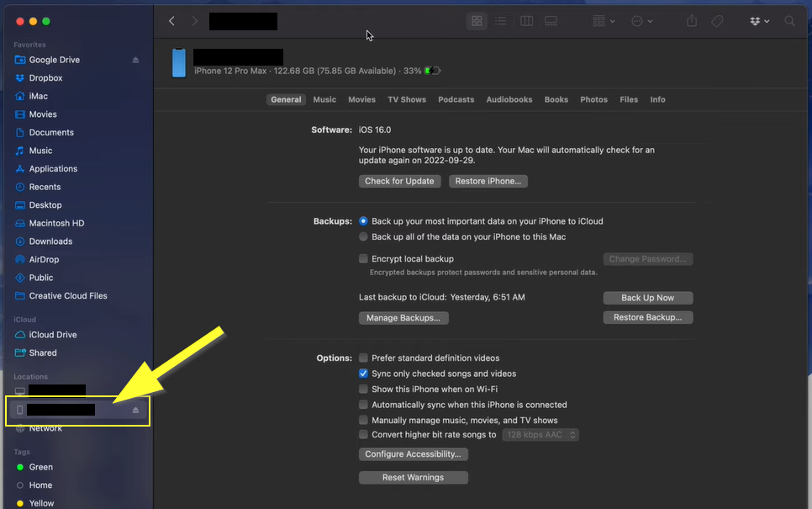Image resolution: width=812 pixels, height=509 pixels.
Task: Switch to the Info tab
Action: (x=657, y=99)
